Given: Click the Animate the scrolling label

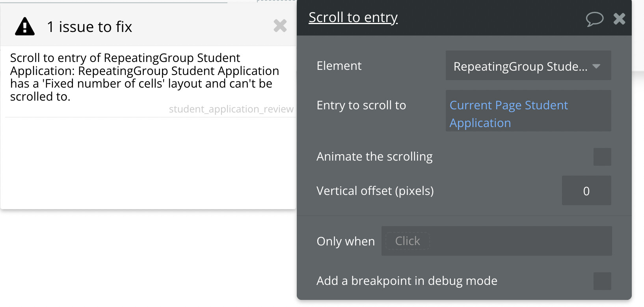Looking at the screenshot, I should (374, 157).
